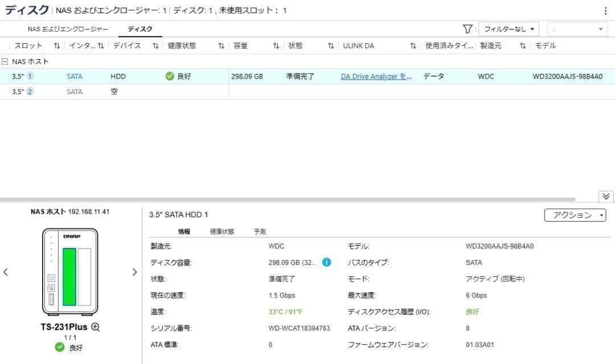Toggle sort order on 状態 column
615x364 pixels.
tap(330, 45)
